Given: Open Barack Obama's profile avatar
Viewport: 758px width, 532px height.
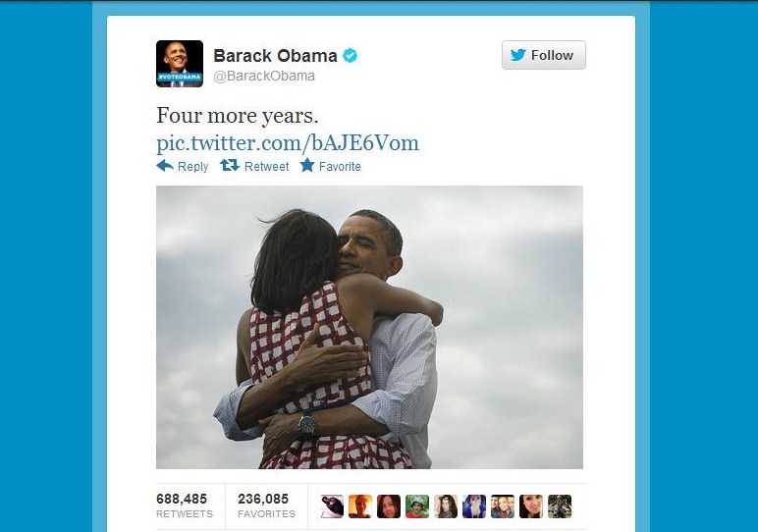Looking at the screenshot, I should click(x=180, y=63).
